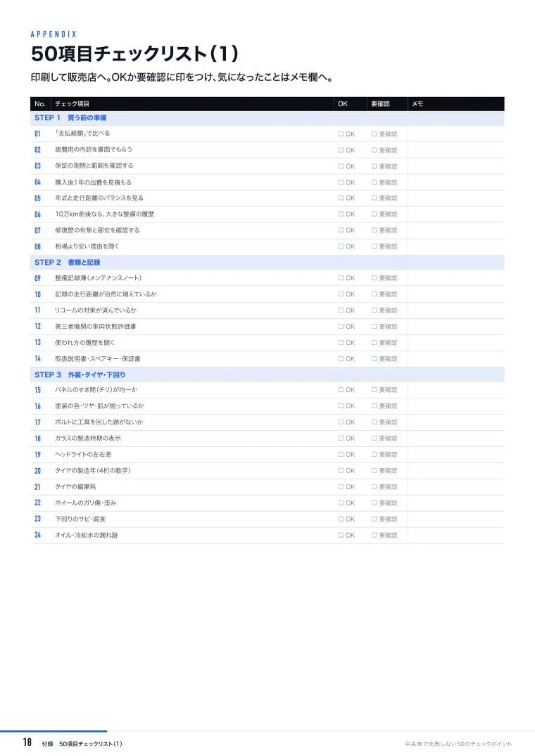
Task: Tick the 要確認 checkbox for item 02
Action: click(374, 151)
